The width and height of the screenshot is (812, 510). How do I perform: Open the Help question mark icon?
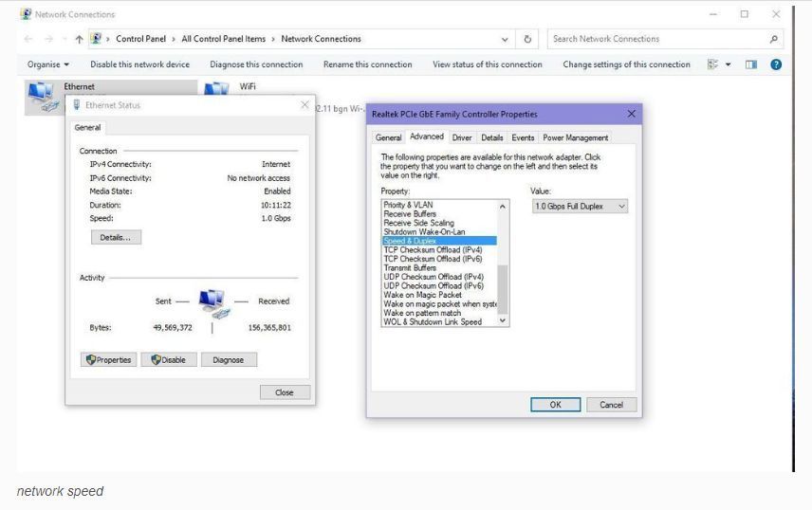click(776, 64)
